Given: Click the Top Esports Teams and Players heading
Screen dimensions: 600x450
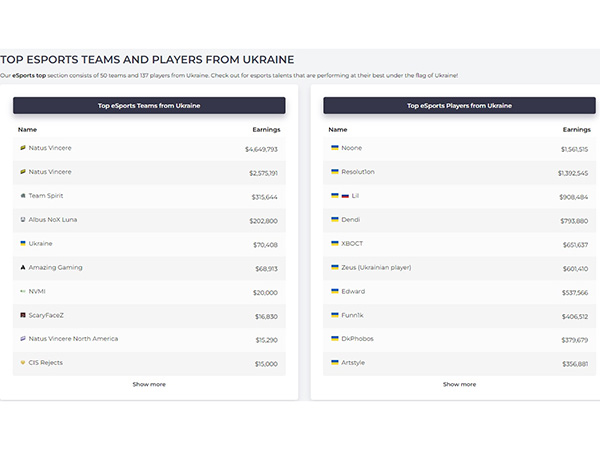Looking at the screenshot, I should click(147, 60).
